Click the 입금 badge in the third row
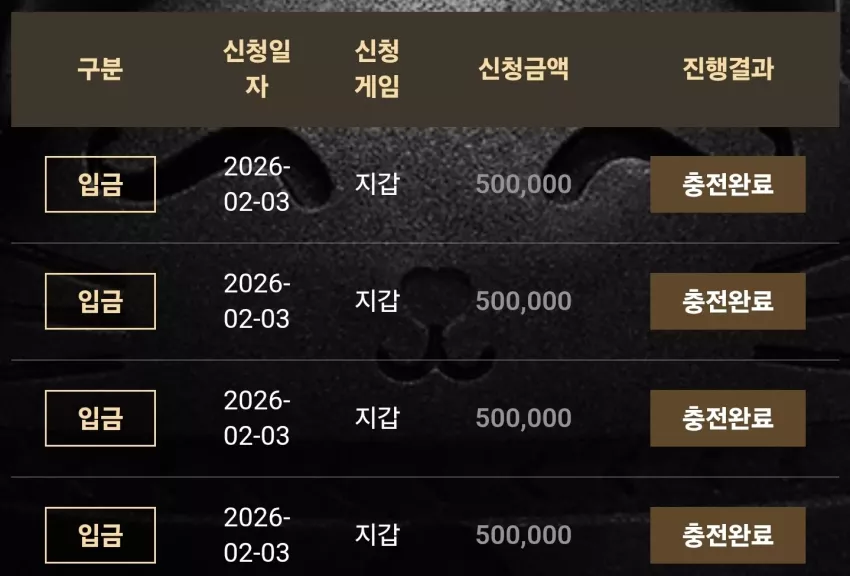Viewport: 850px width, 576px height. 100,418
